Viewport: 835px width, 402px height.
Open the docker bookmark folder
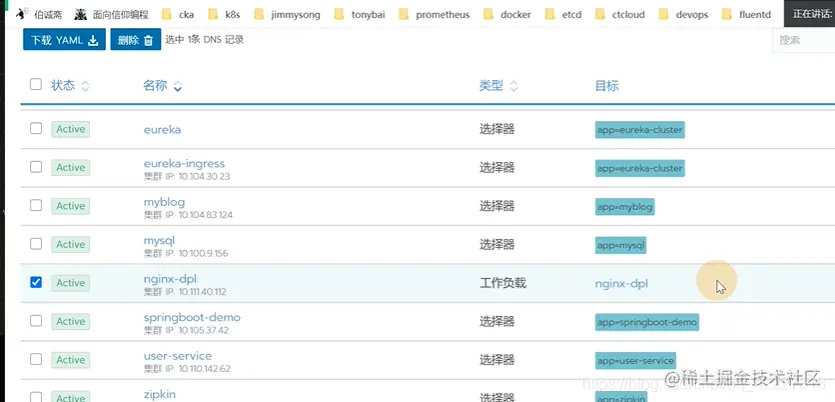pos(507,14)
